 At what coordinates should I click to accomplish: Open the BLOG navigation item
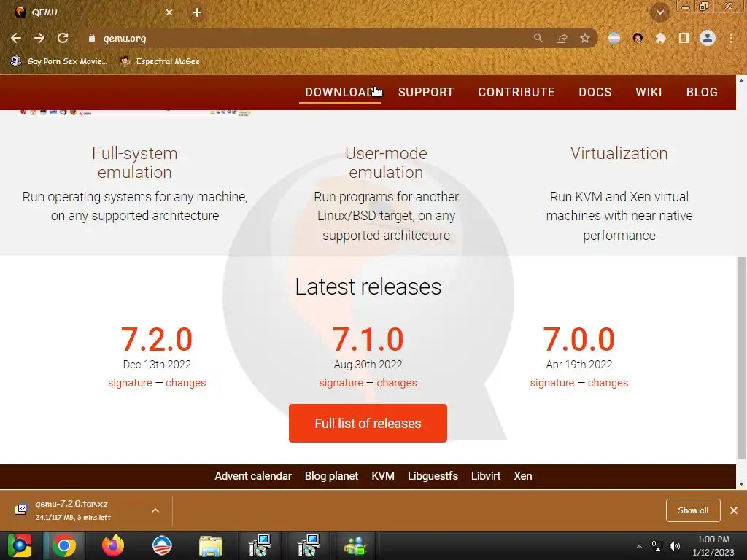(702, 92)
